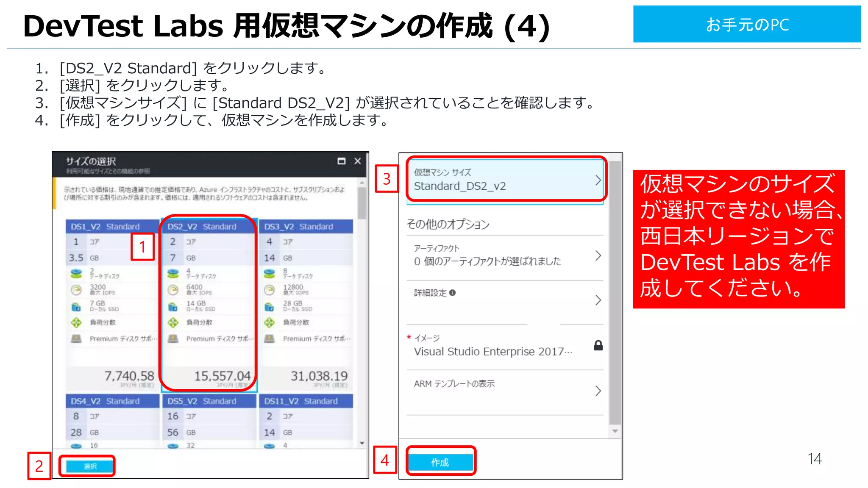Image resolution: width=868 pixels, height=488 pixels.
Task: Click the data disk icon in DS5_V2 card
Action: [173, 446]
